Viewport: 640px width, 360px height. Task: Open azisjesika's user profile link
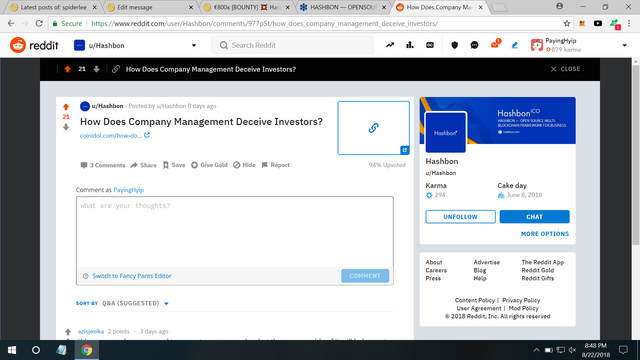click(91, 331)
